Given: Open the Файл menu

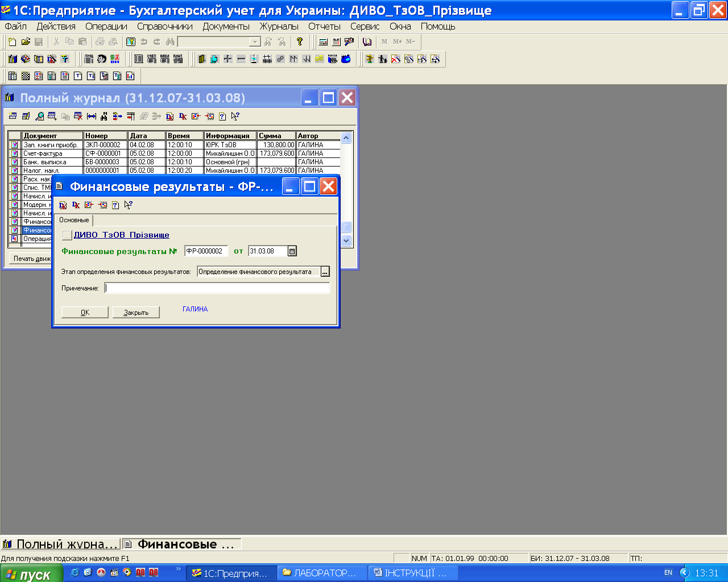Looking at the screenshot, I should pos(16,26).
